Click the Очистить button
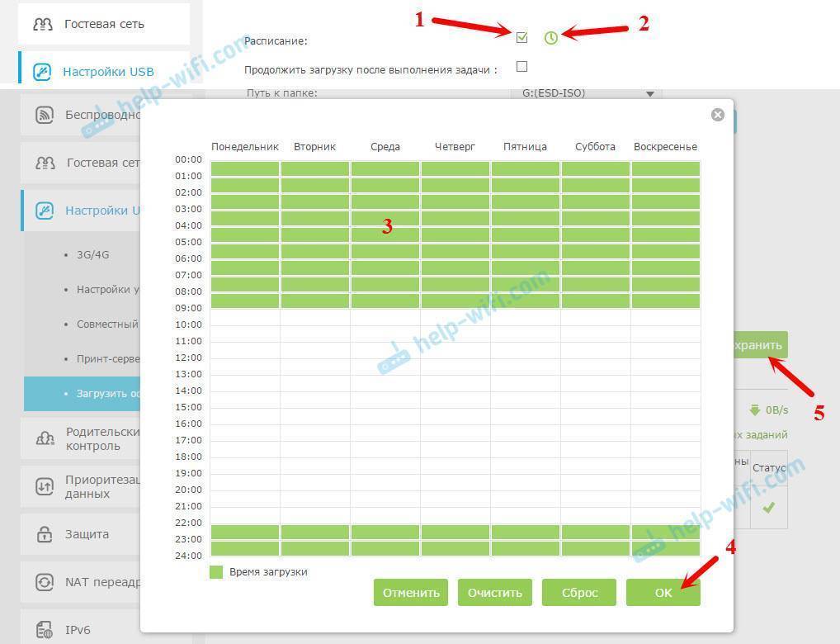Screen dimensions: 840x644 coord(495,592)
